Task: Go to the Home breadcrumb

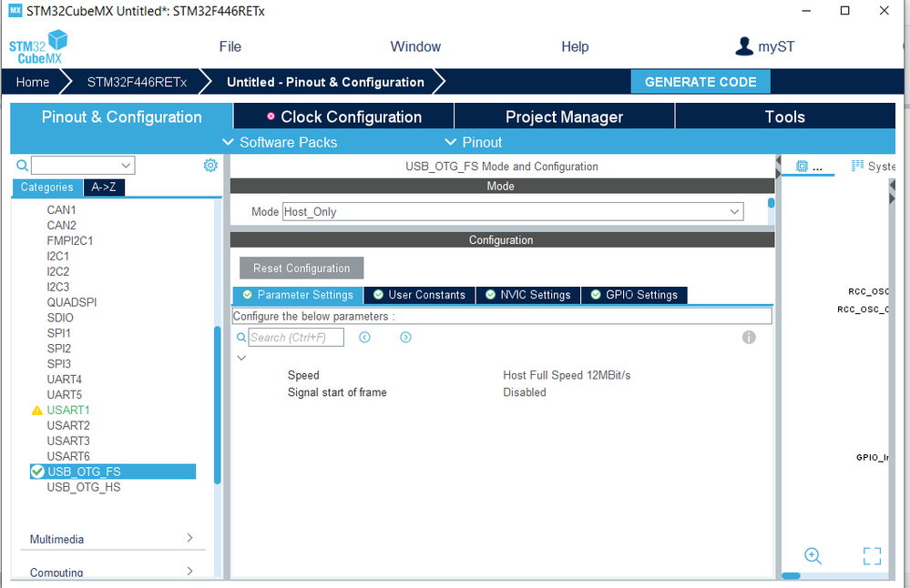Action: coord(33,82)
